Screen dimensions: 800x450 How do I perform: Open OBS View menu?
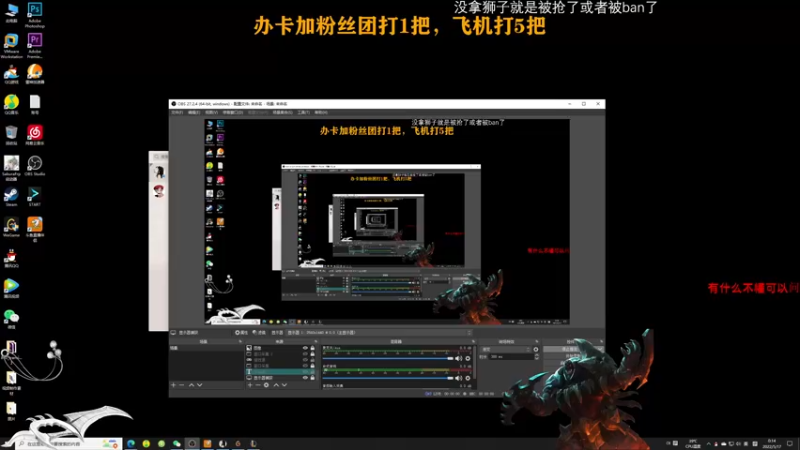point(211,112)
